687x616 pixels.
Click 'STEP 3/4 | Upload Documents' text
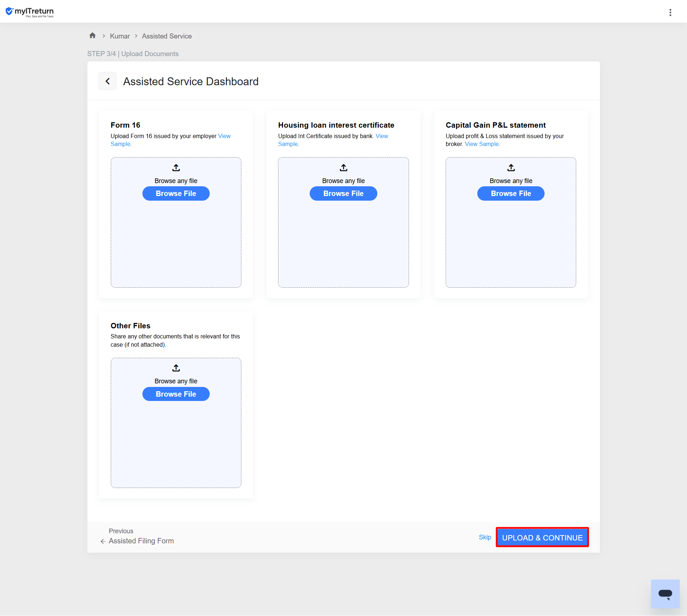click(x=133, y=54)
